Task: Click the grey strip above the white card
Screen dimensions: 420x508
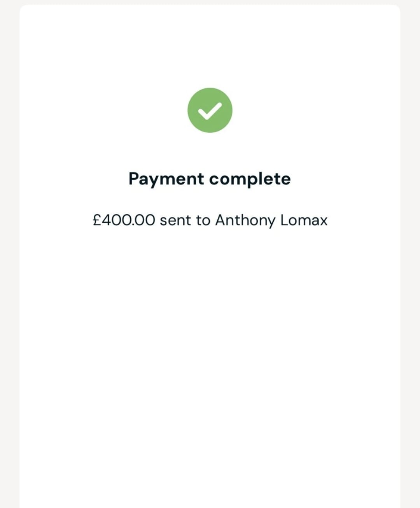Action: 210,2
